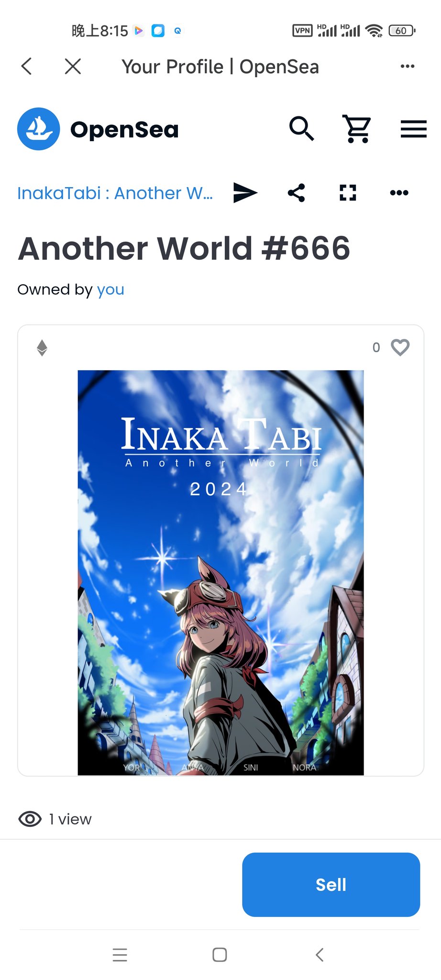
Task: Click the eye icon next to 1 view
Action: click(30, 819)
